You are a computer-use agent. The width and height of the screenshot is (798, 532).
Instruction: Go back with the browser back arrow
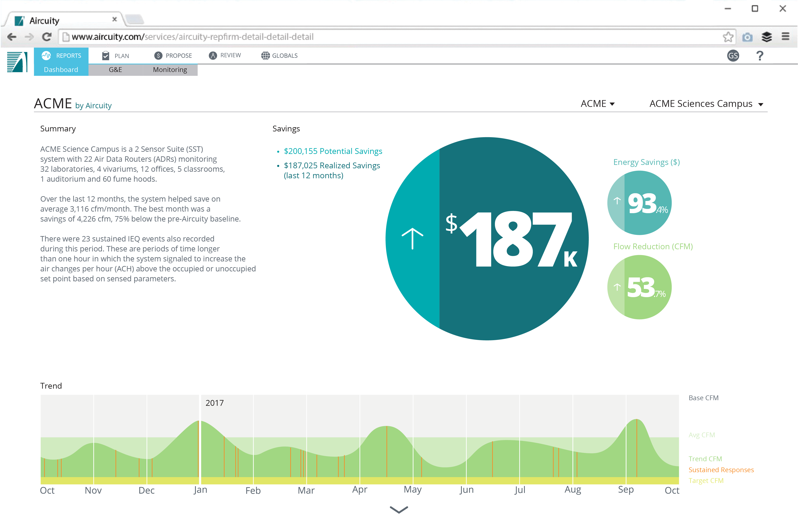pos(12,37)
